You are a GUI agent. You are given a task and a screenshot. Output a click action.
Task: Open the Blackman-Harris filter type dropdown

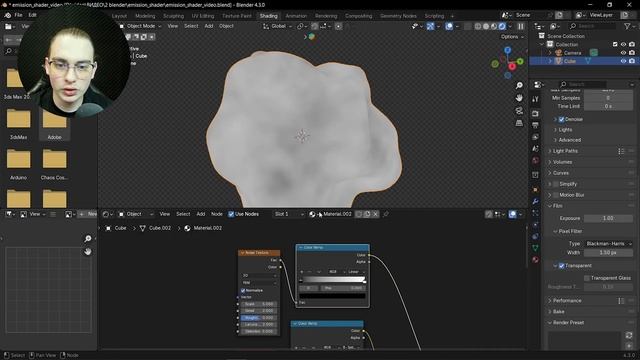coord(608,244)
